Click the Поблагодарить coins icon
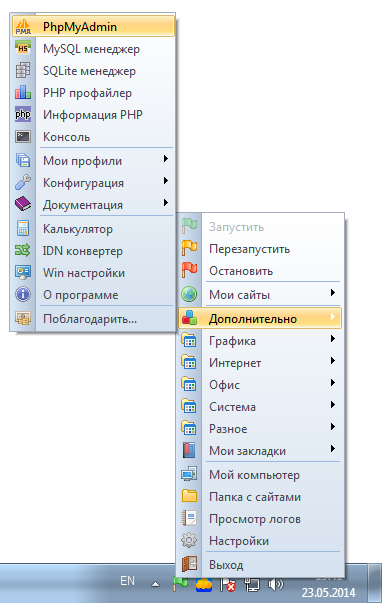This screenshot has height=610, width=386. click(23, 319)
